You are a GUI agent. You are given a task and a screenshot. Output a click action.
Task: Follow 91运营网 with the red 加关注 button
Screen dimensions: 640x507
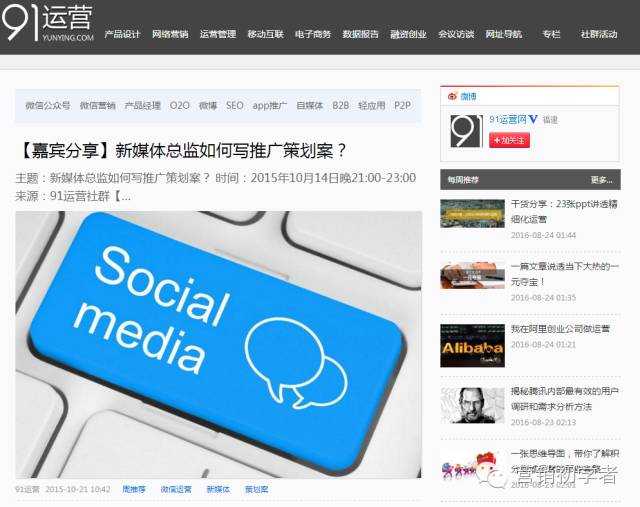click(509, 140)
